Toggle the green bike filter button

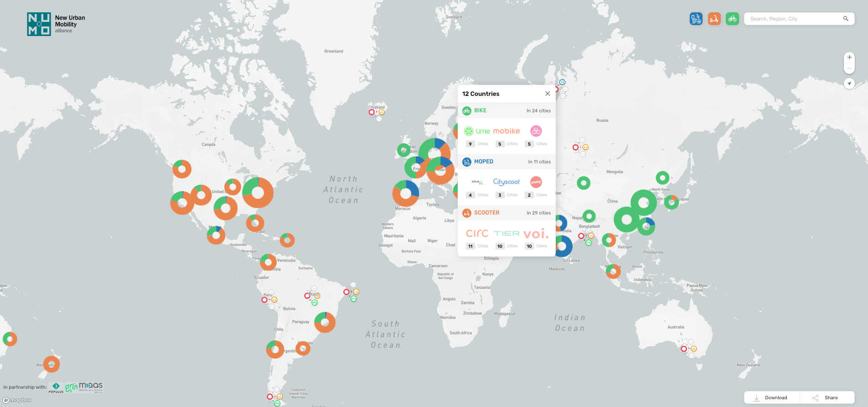[732, 19]
